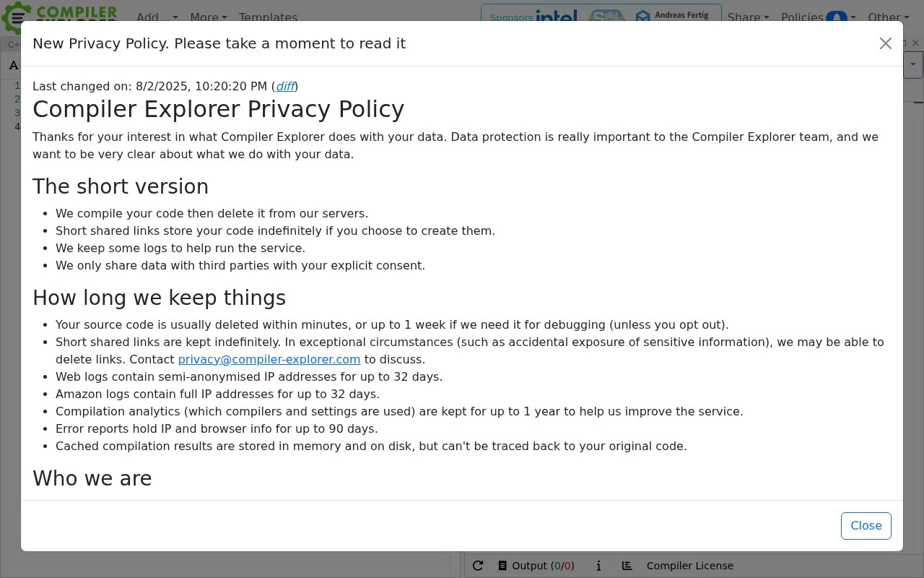Viewport: 924px width, 578px height.
Task: Click the Compiler License link
Action: coord(690,566)
